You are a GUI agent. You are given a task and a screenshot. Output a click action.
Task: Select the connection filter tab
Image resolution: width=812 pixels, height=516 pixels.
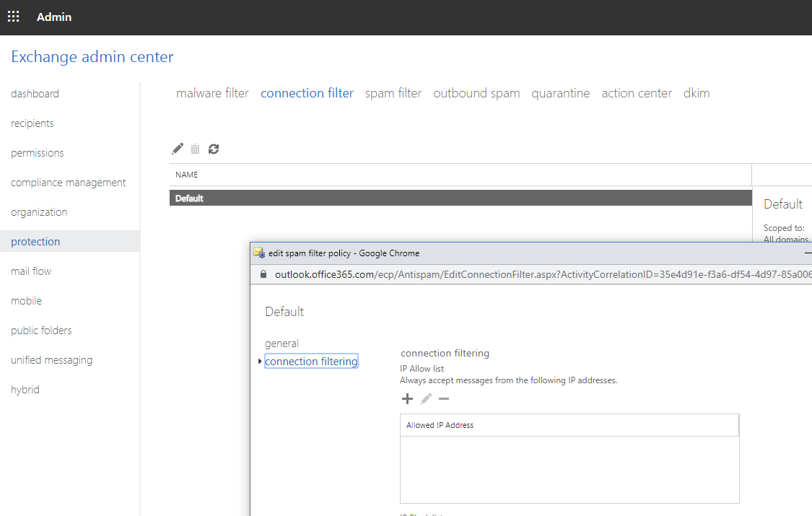point(307,93)
